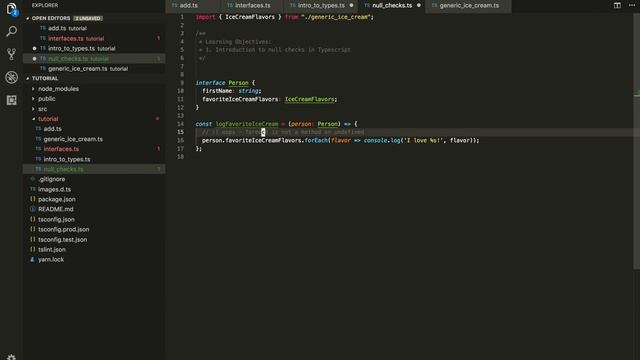The height and width of the screenshot is (360, 640).
Task: Click the 2 UNSAVED badge
Action: point(88,18)
